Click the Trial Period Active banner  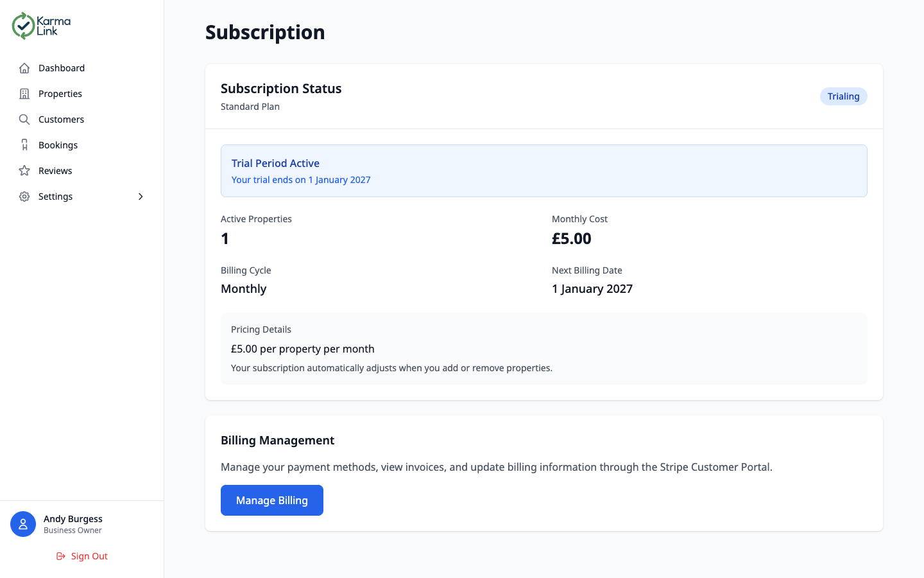coord(544,171)
